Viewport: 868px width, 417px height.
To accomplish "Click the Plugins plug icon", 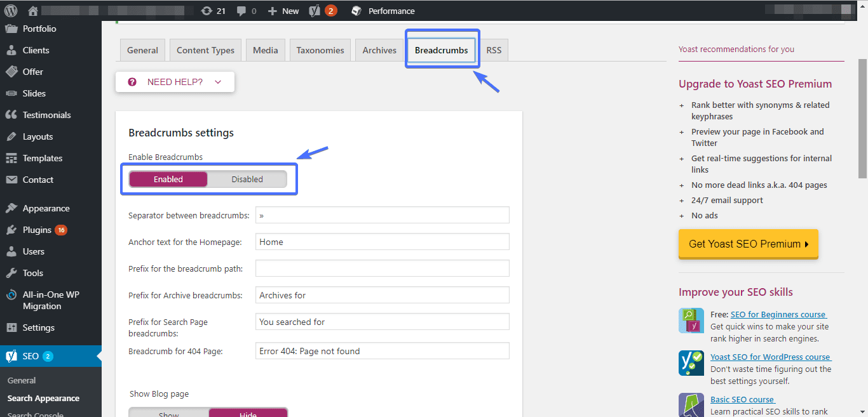I will click(11, 230).
